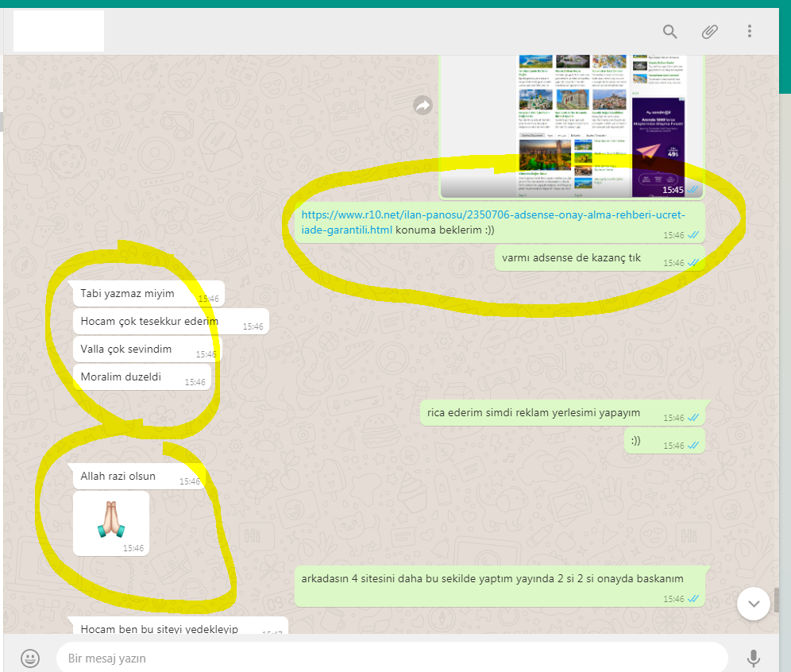Select the 'Tabi yazmaz miyim' message
791x672 pixels.
(149, 294)
